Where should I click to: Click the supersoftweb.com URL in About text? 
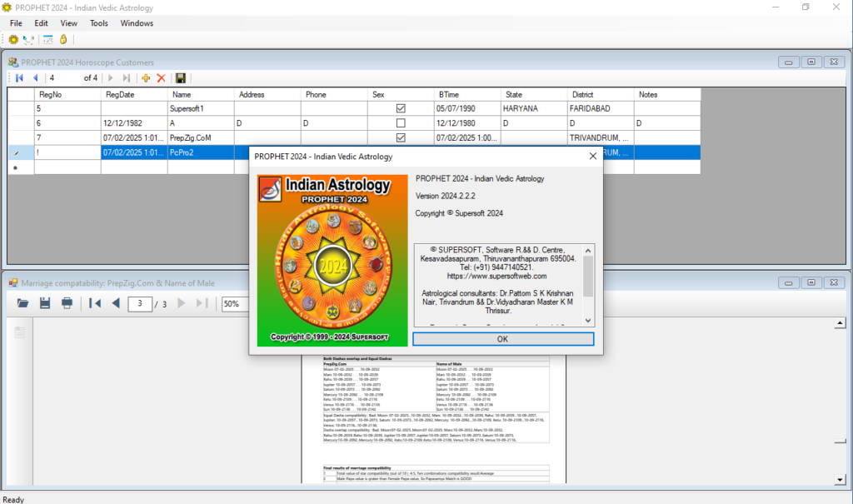(x=496, y=276)
